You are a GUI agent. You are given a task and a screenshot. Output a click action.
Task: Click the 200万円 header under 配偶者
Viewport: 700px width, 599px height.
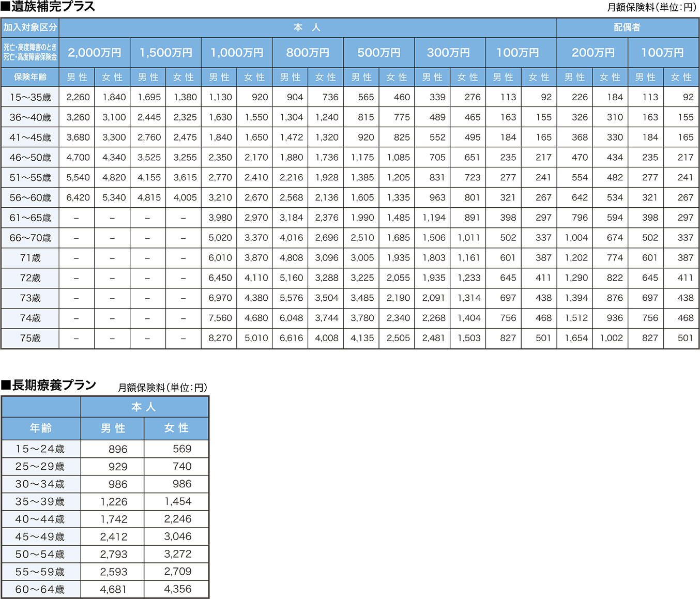point(592,53)
